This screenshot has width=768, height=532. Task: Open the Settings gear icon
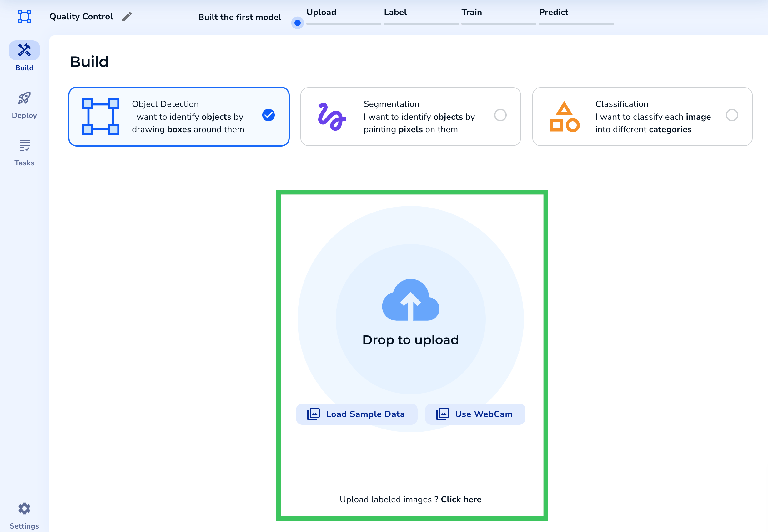click(24, 508)
